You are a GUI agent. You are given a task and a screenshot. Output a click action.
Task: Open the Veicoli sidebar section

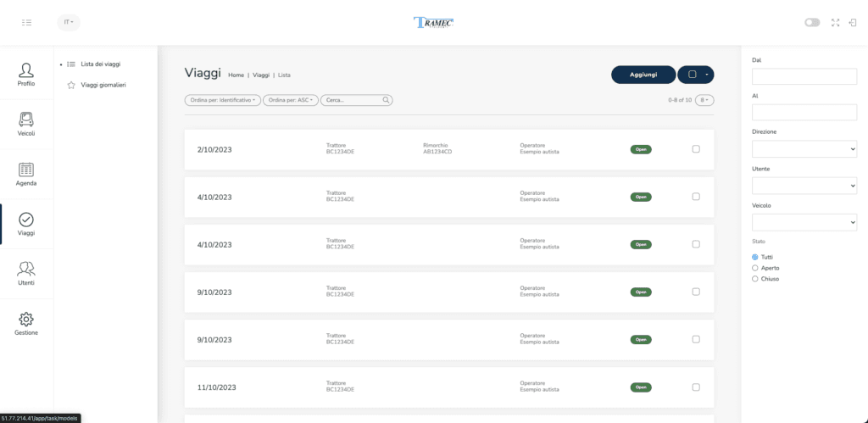click(x=26, y=125)
